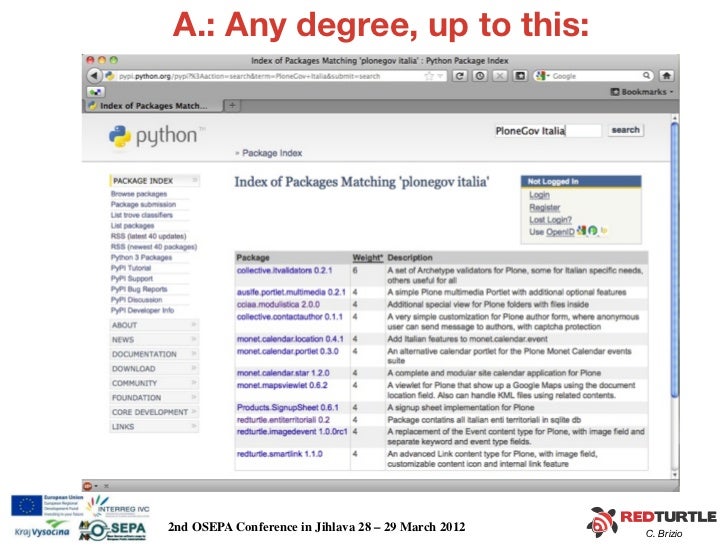The height and width of the screenshot is (546, 728).
Task: Open PyPI Discussion link
Action: 136,300
